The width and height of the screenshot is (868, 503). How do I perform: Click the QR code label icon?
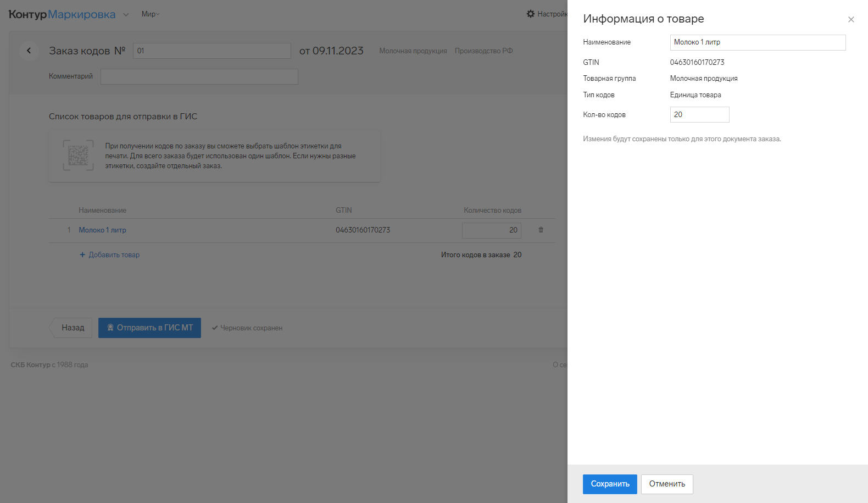pos(78,156)
